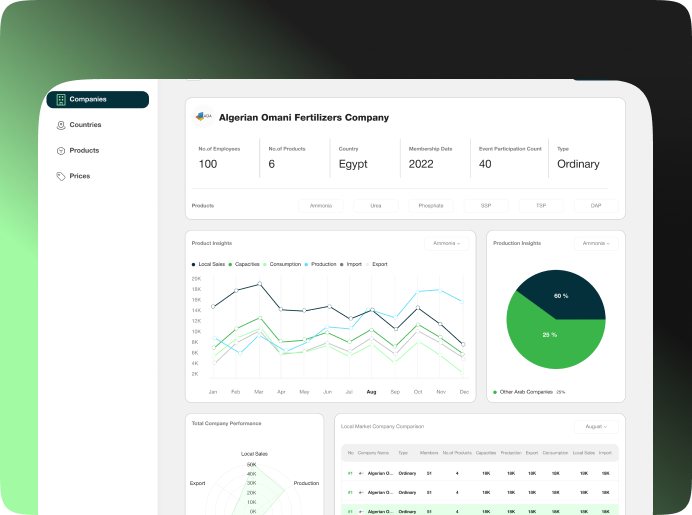Click the Production label on the radar chart
The image size is (692, 515).
coord(306,483)
